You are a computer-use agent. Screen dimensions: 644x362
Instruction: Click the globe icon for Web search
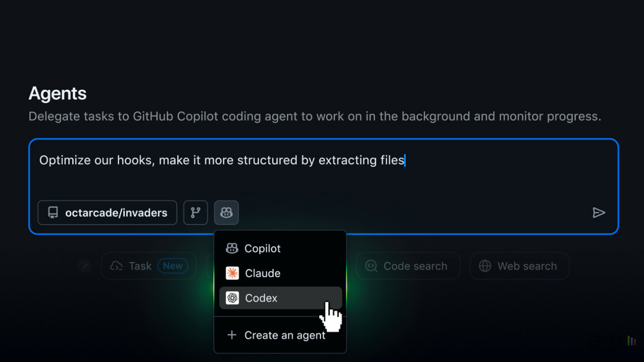tap(485, 266)
